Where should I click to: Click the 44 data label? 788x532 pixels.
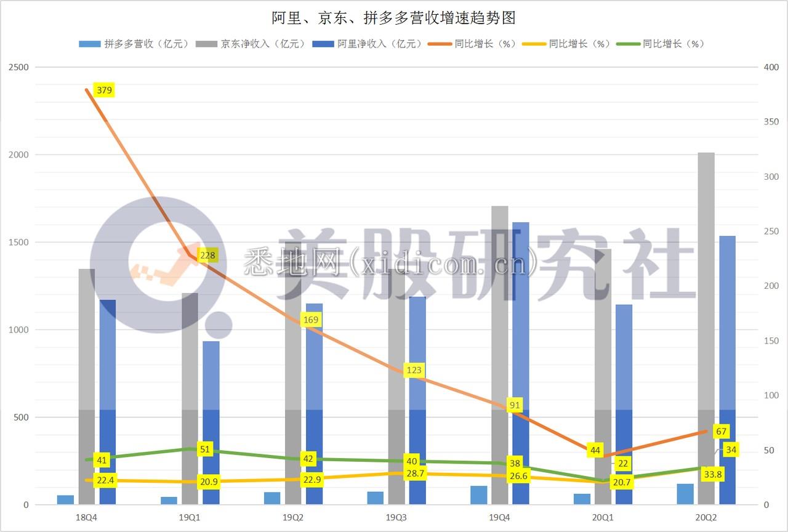click(x=595, y=450)
